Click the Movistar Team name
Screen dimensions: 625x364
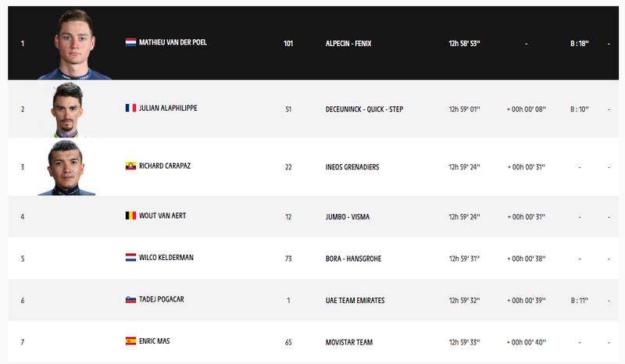(349, 342)
